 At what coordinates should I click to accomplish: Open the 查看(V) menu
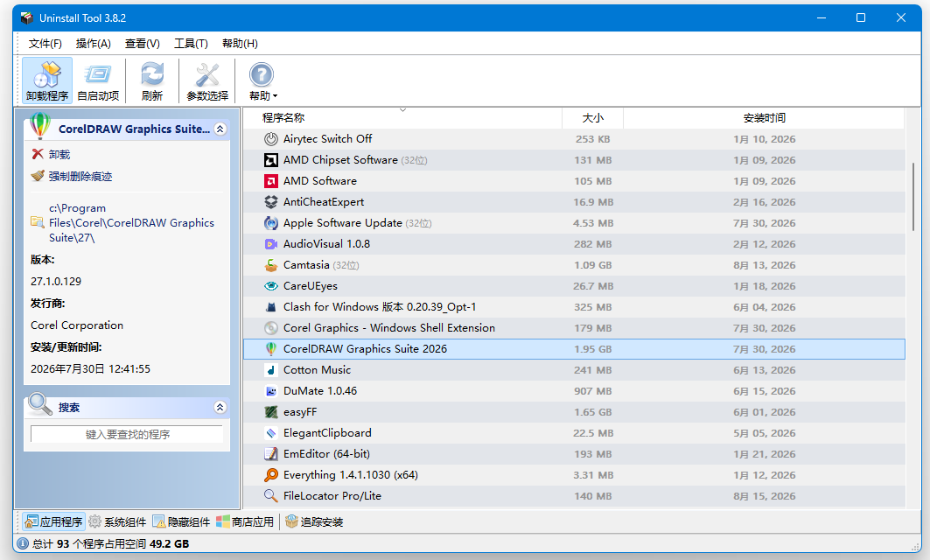tap(143, 43)
